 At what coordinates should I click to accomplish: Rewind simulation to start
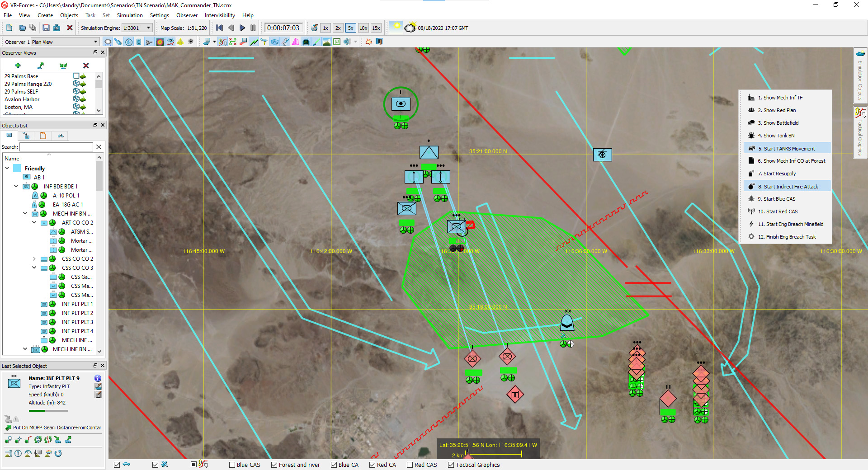tap(220, 28)
